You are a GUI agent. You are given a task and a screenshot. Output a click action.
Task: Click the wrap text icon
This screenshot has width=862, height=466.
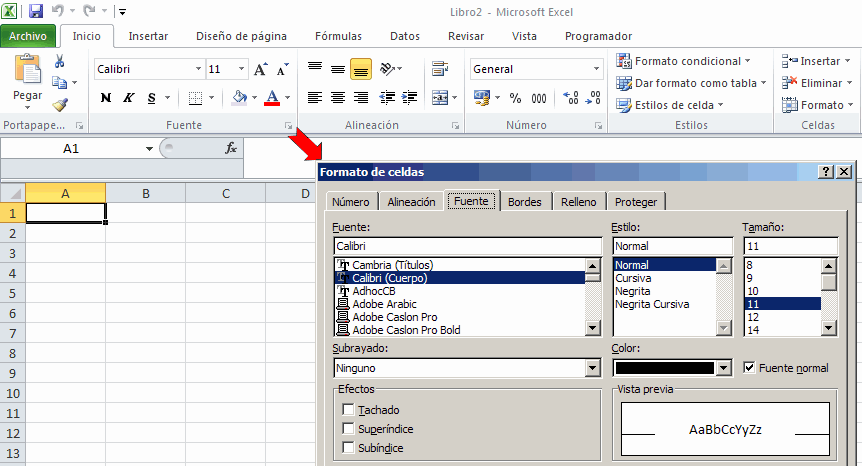[440, 69]
